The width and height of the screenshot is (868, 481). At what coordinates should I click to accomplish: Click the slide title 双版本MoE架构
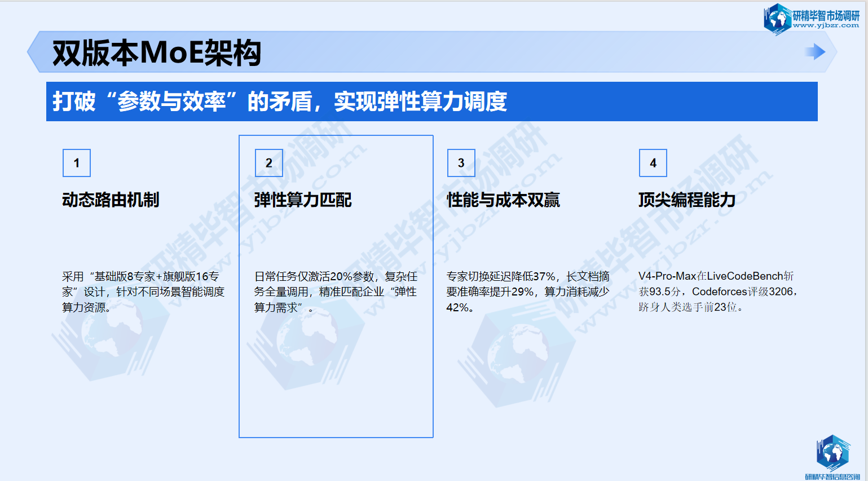click(x=157, y=53)
